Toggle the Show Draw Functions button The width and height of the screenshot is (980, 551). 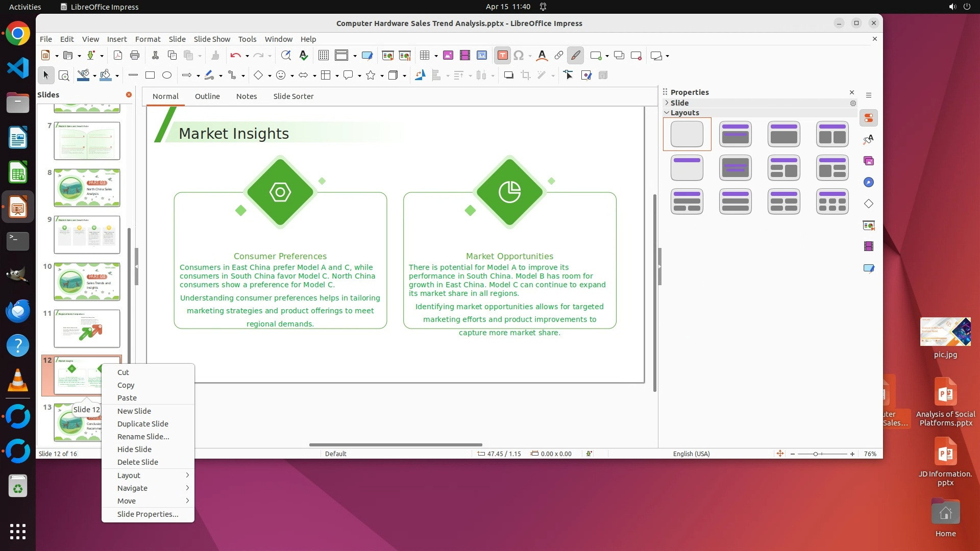point(575,56)
